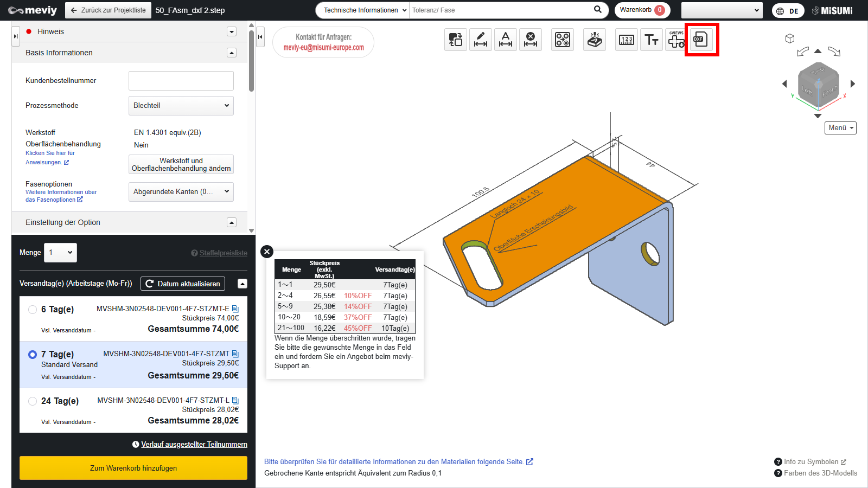Click the ruler measurement display icon

click(x=627, y=40)
